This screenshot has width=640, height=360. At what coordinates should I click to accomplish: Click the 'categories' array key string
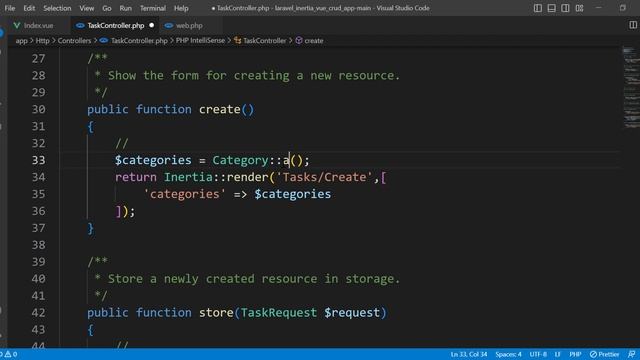point(184,194)
